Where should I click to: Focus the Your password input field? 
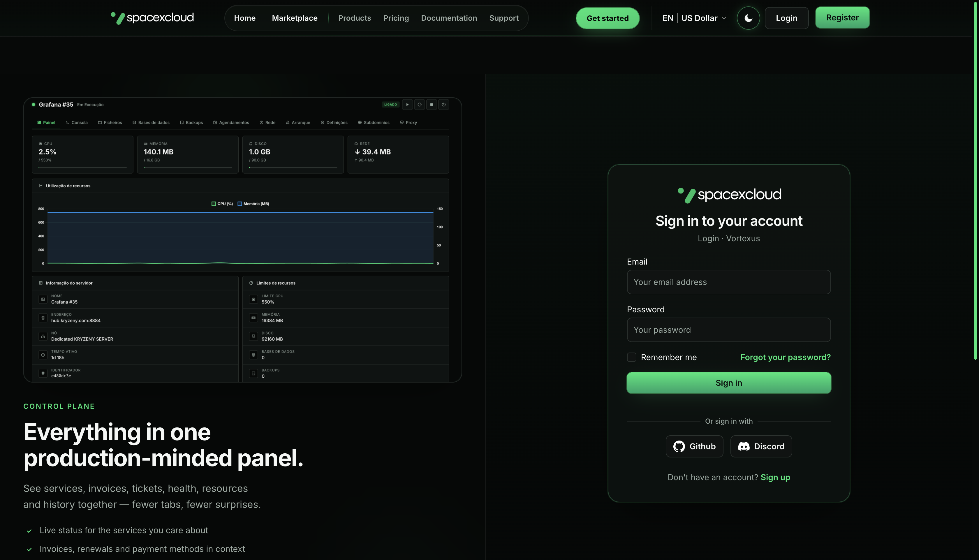(729, 330)
